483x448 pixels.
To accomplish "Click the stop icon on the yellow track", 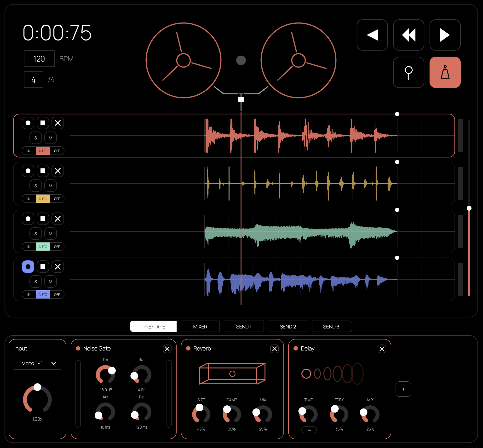I will [43, 171].
